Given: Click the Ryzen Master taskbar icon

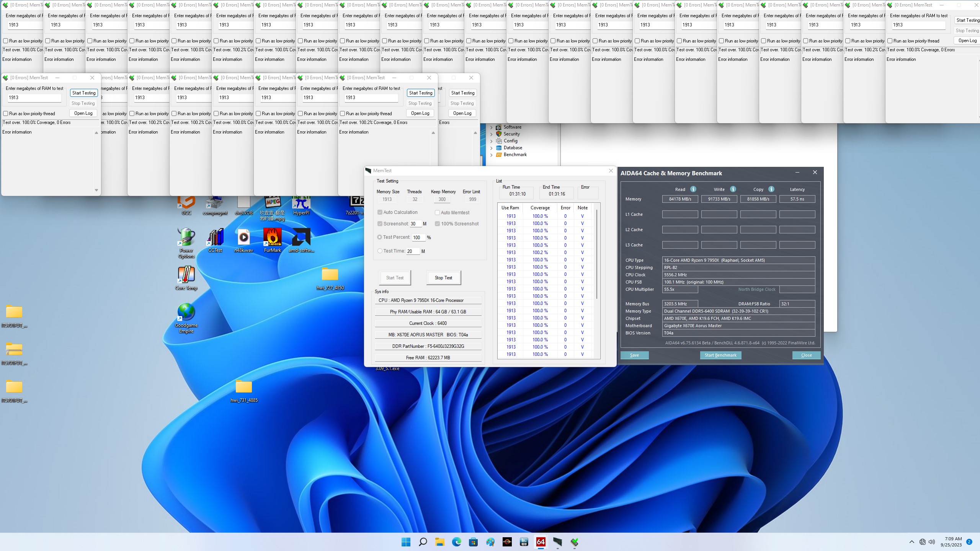Looking at the screenshot, I should tap(507, 542).
